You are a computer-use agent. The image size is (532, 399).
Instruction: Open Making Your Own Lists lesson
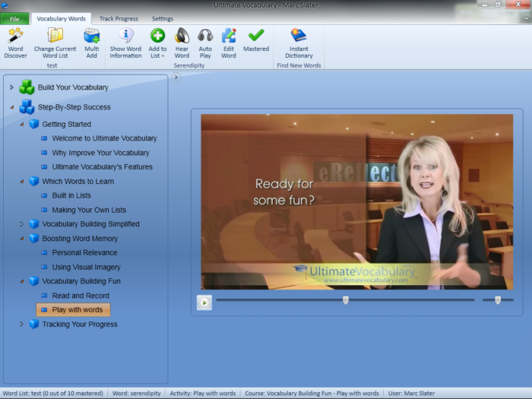tap(89, 210)
